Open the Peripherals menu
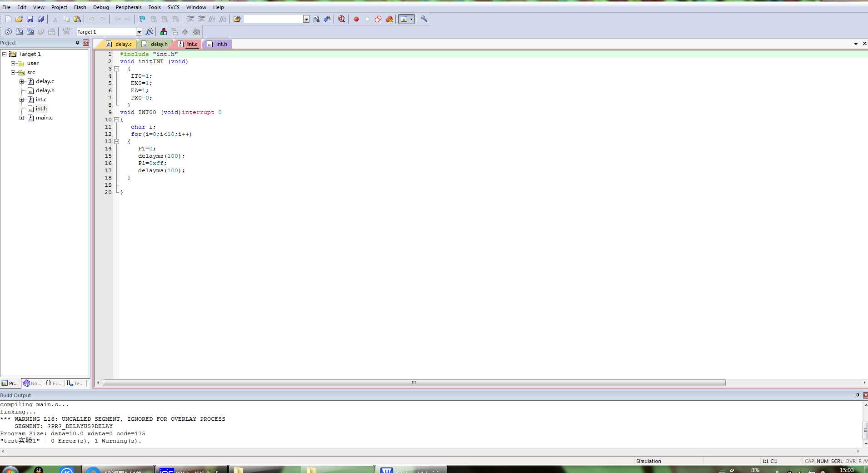 [x=129, y=7]
